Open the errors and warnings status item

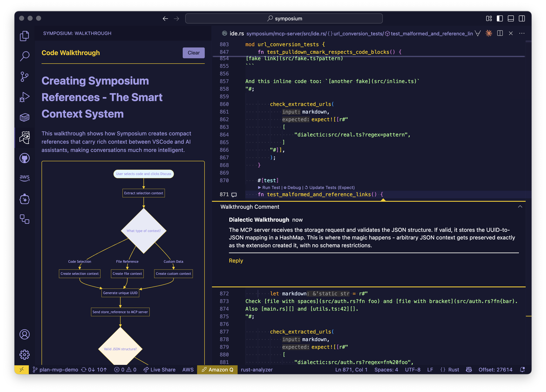(125, 370)
